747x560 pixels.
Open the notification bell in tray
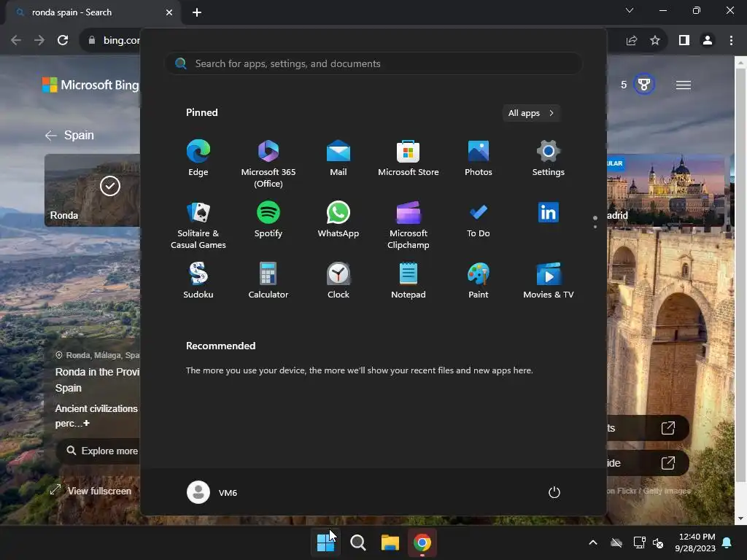click(727, 542)
